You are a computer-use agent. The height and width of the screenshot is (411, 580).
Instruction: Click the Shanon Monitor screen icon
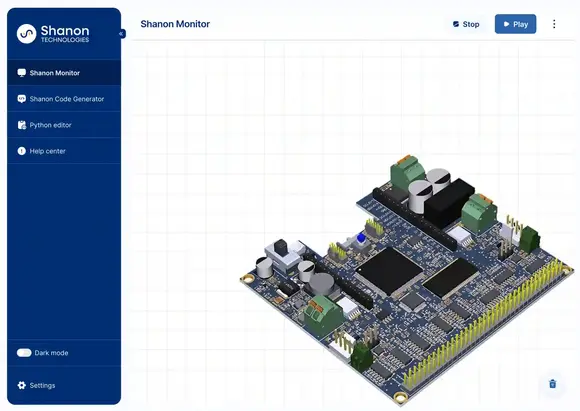(22, 73)
